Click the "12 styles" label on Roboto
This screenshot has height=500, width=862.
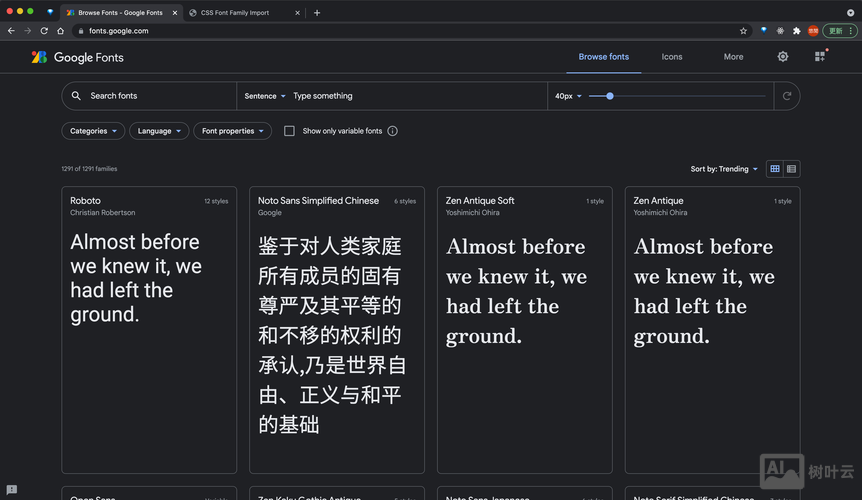[x=216, y=201]
